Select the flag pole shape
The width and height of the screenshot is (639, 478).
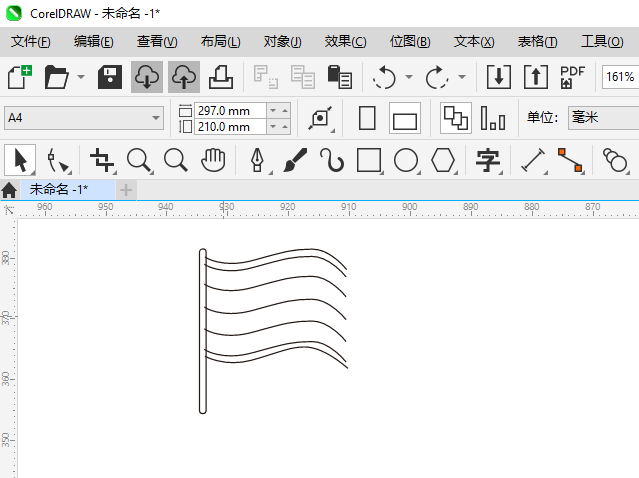(203, 331)
